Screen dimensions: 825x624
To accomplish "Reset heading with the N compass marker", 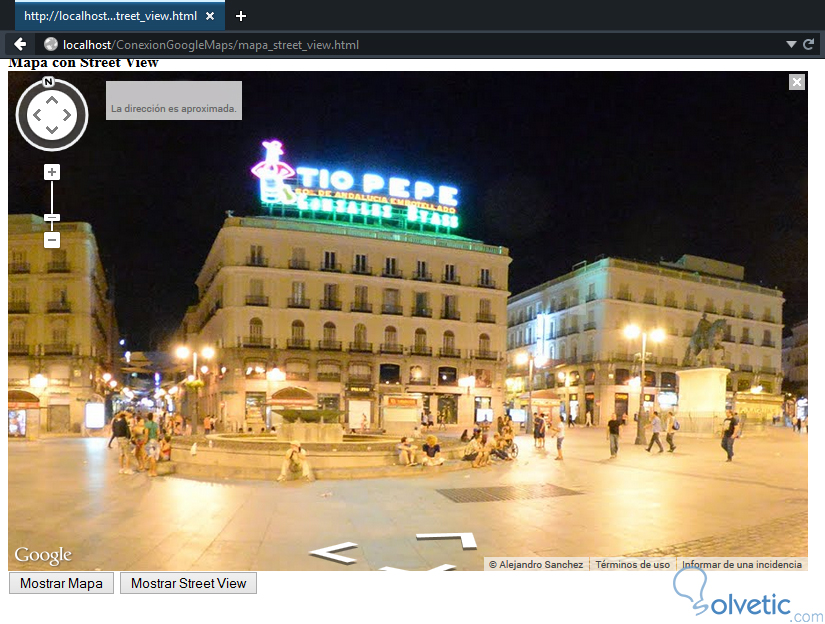I will pos(48,82).
